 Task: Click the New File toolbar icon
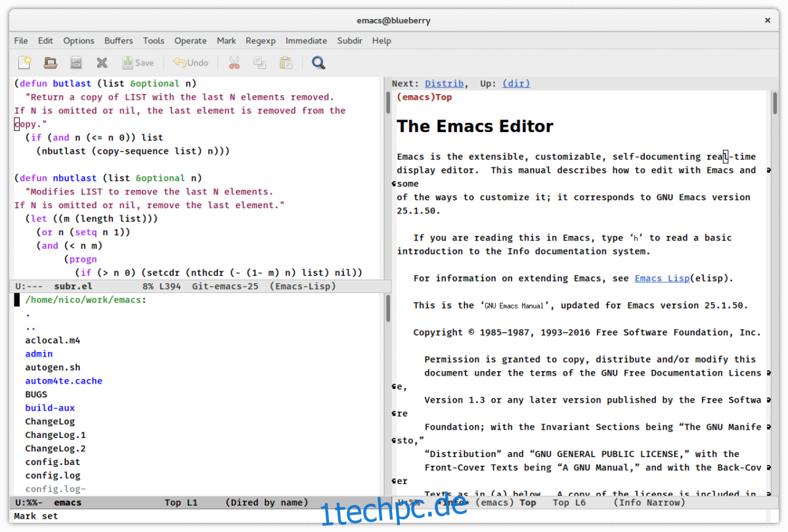click(x=24, y=63)
